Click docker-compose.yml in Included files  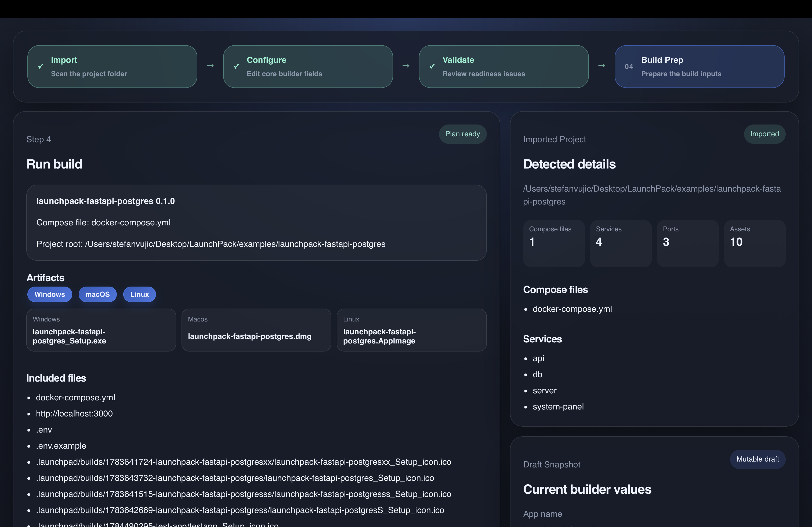75,397
